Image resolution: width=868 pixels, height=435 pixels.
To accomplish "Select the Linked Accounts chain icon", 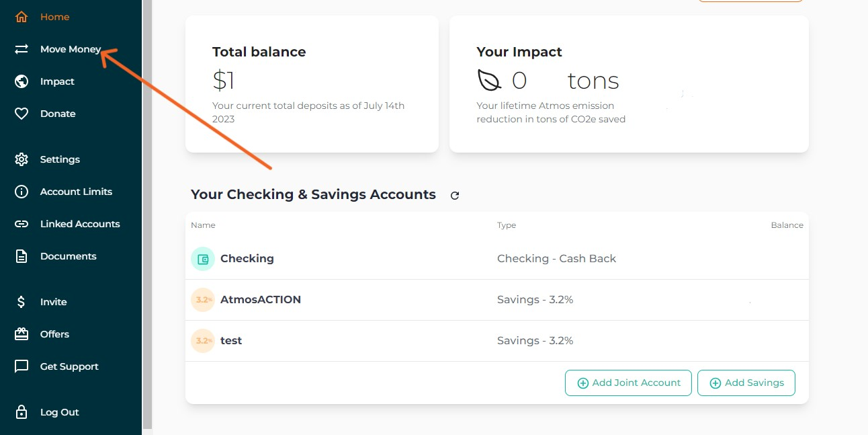I will point(21,223).
